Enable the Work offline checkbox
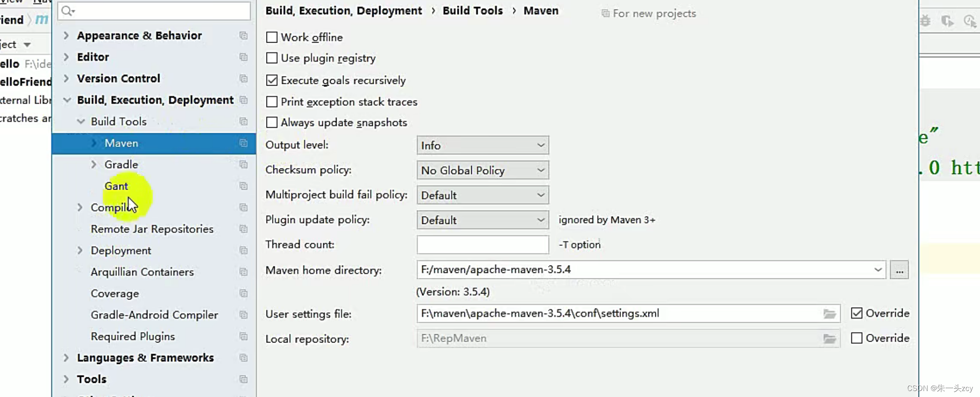Image resolution: width=980 pixels, height=397 pixels. (272, 37)
